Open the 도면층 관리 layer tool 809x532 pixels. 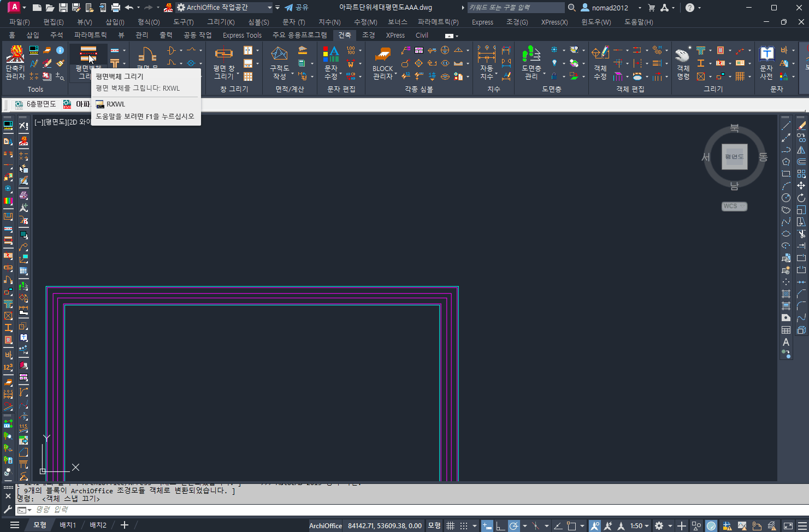(x=531, y=61)
